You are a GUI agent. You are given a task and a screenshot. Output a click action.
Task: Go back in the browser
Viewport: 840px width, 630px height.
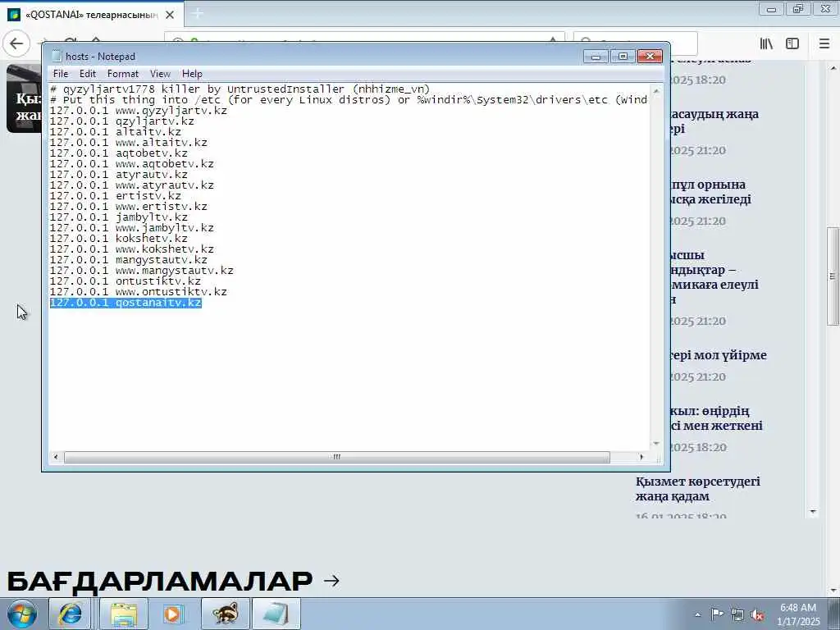16,43
